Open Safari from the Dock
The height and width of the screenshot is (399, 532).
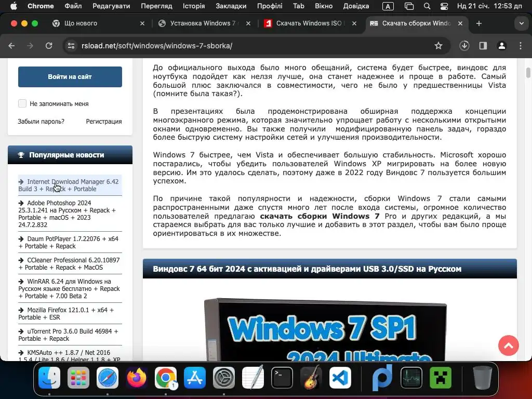(x=108, y=378)
